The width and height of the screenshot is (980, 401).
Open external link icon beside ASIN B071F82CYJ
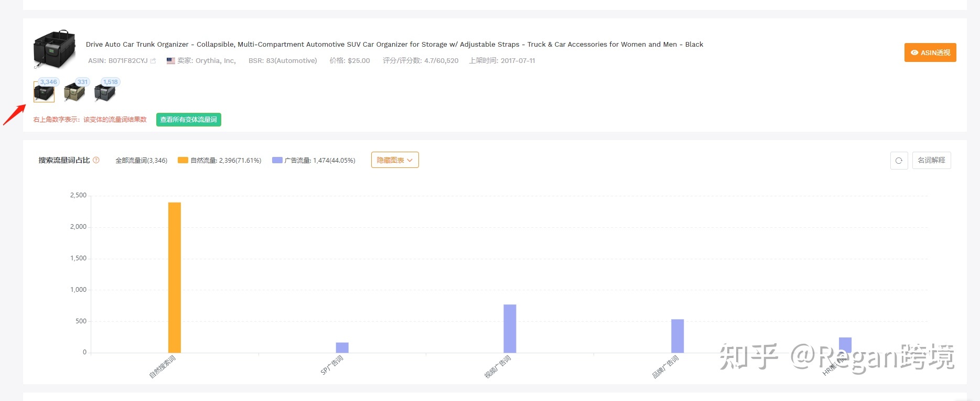tap(153, 61)
